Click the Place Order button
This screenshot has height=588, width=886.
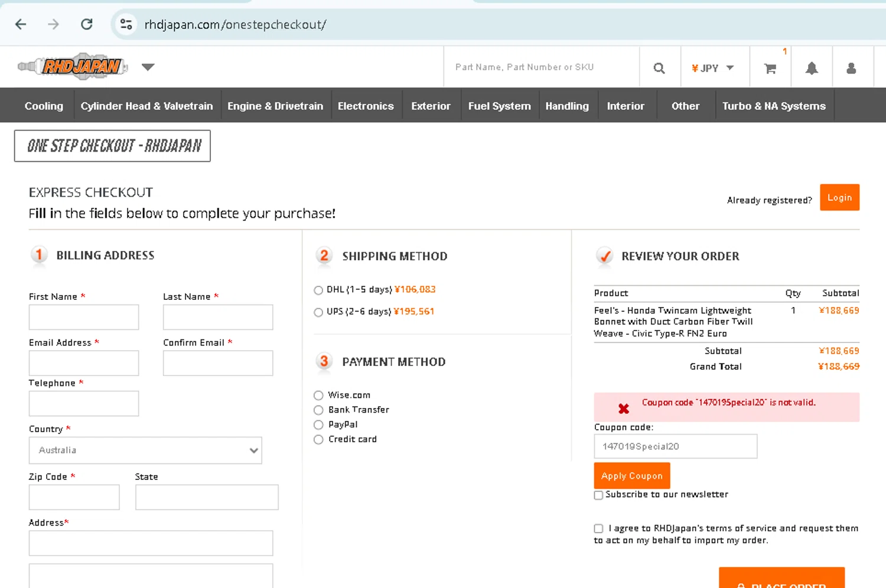point(781,578)
